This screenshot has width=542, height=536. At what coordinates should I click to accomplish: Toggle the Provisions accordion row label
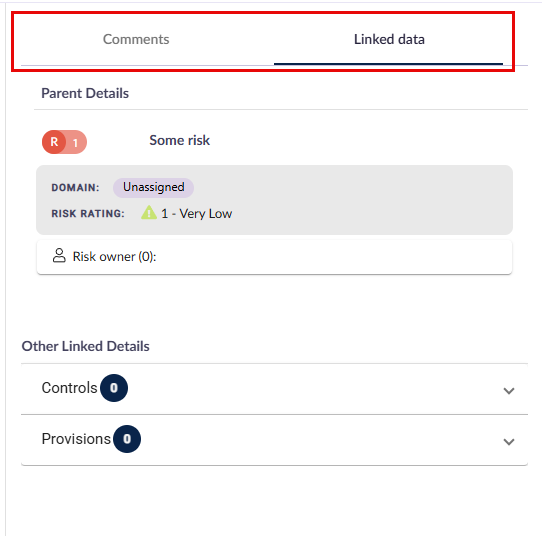point(76,439)
